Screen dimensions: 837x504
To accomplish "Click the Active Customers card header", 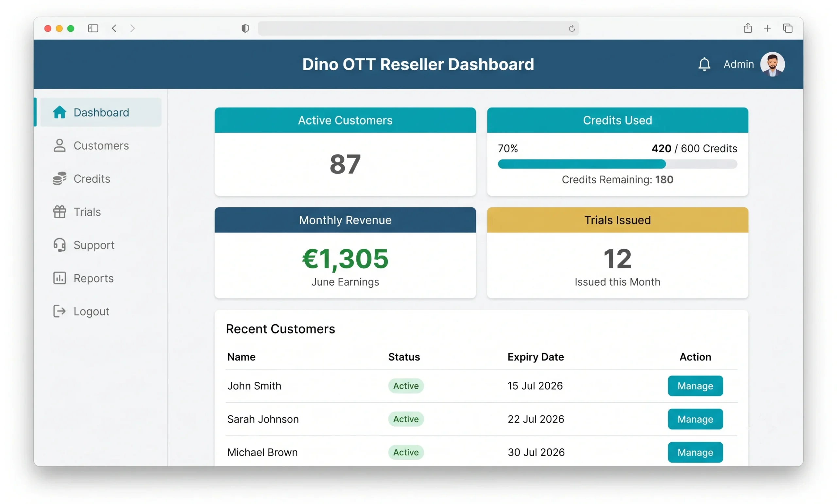I will pyautogui.click(x=345, y=120).
